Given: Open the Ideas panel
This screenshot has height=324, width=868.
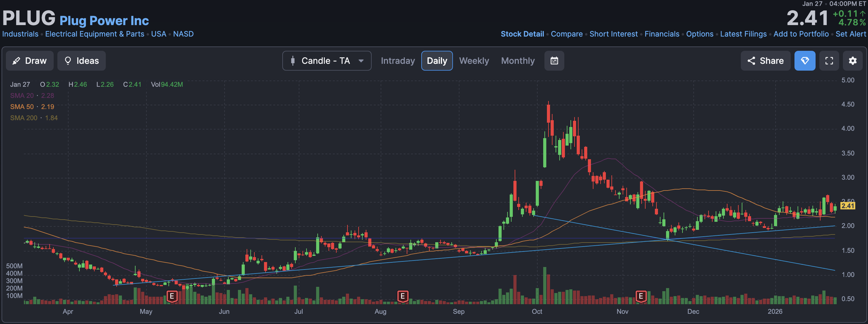Looking at the screenshot, I should point(82,61).
